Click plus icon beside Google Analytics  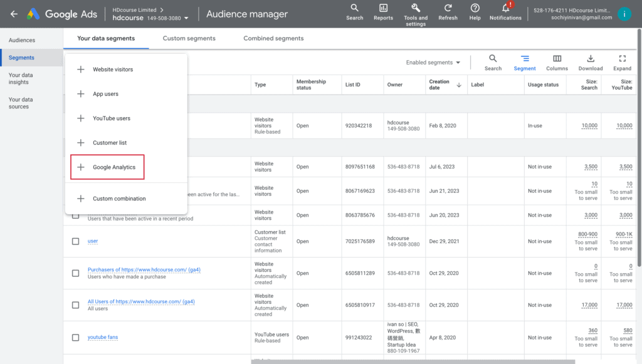click(x=81, y=167)
